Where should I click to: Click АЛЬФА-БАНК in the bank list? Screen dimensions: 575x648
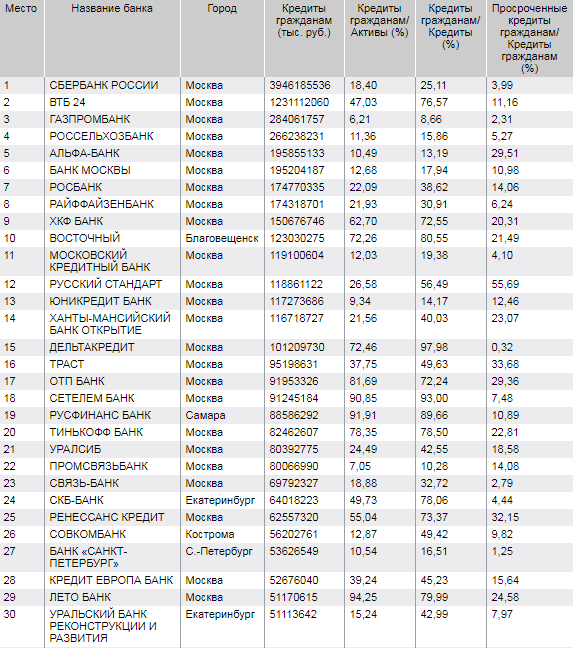coord(84,153)
